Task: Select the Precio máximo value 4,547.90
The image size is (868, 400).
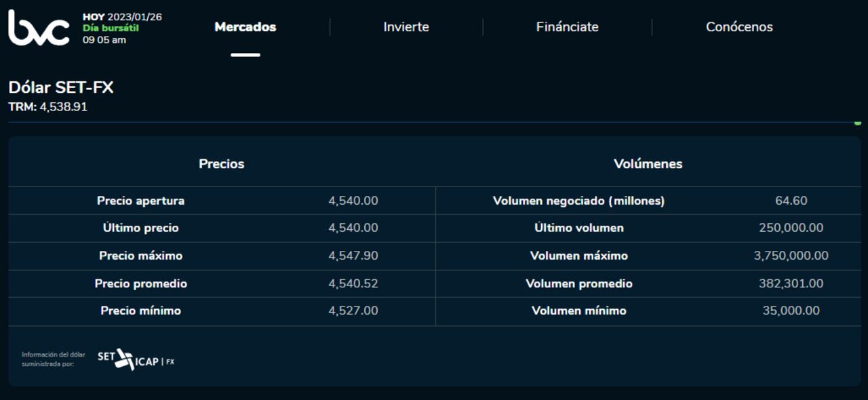Action: 353,256
